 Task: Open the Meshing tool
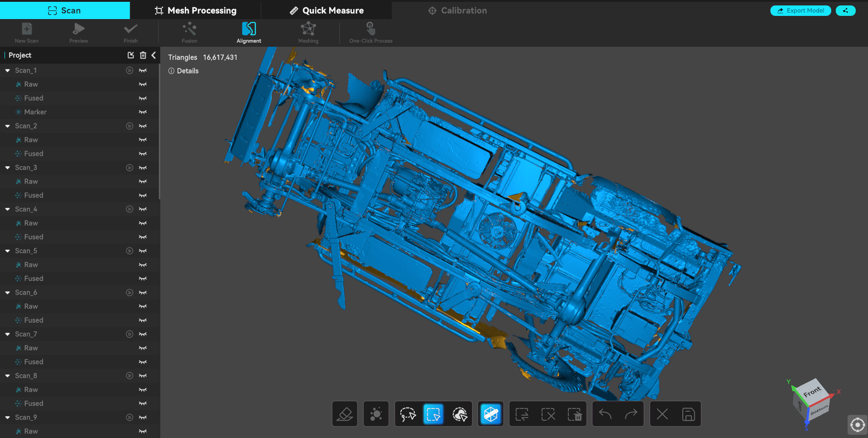coord(308,33)
